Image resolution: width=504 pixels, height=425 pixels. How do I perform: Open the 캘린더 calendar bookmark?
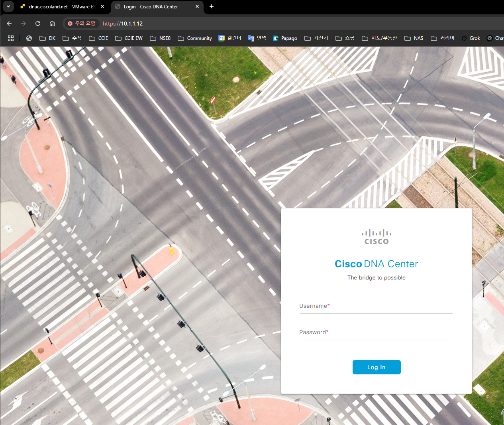(230, 38)
